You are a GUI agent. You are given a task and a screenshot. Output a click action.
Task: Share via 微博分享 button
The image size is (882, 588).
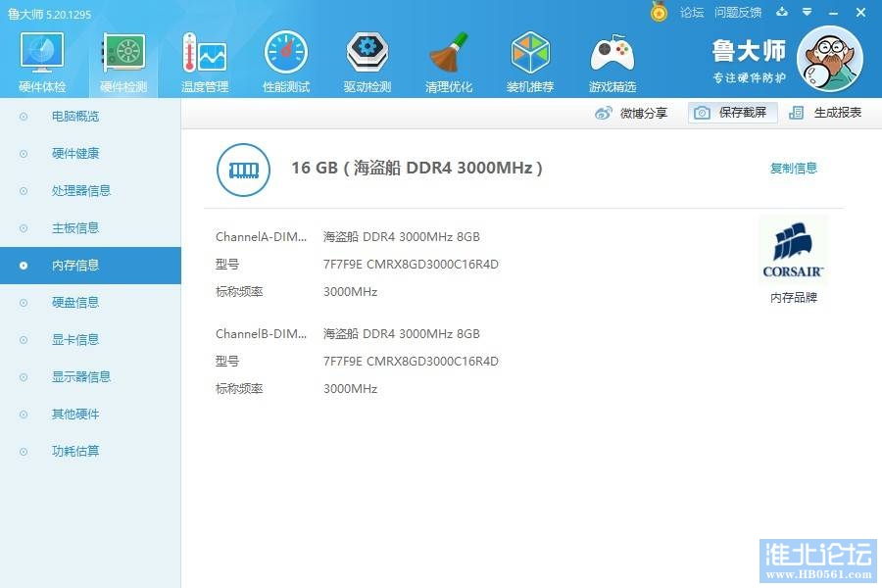point(631,113)
